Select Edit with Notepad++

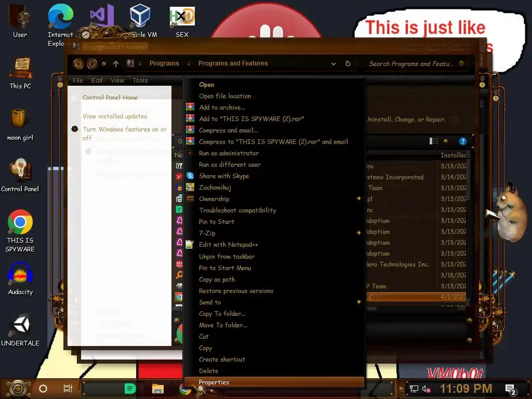point(274,245)
